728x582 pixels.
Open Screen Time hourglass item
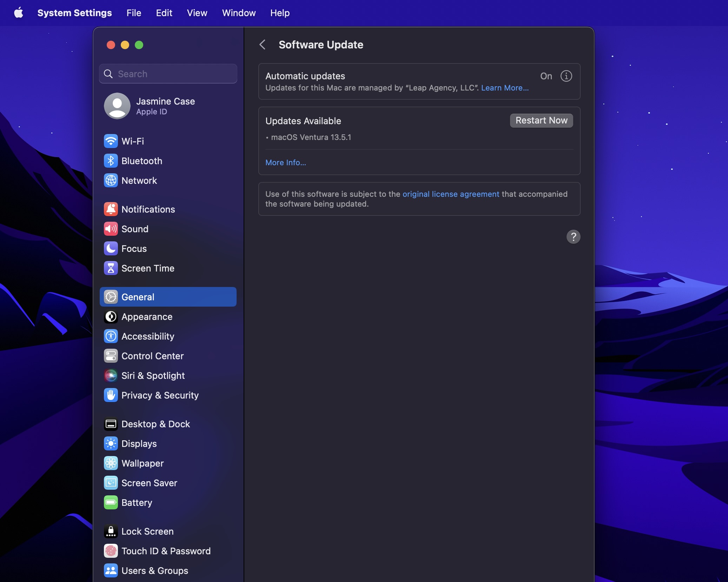[x=147, y=268]
